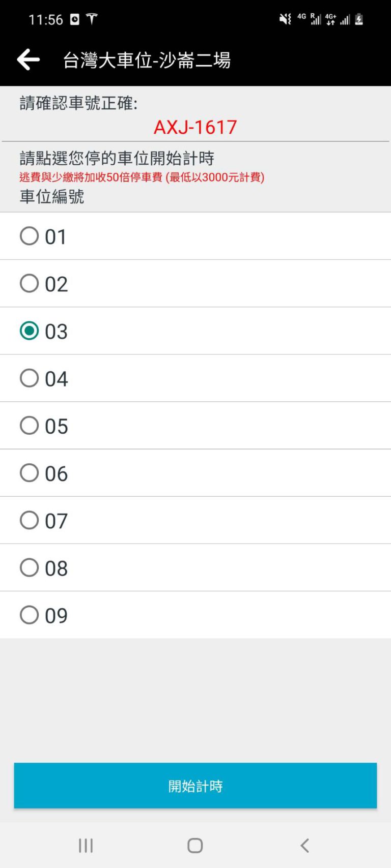391x868 pixels.
Task: Pick parking space 06
Action: [x=195, y=472]
